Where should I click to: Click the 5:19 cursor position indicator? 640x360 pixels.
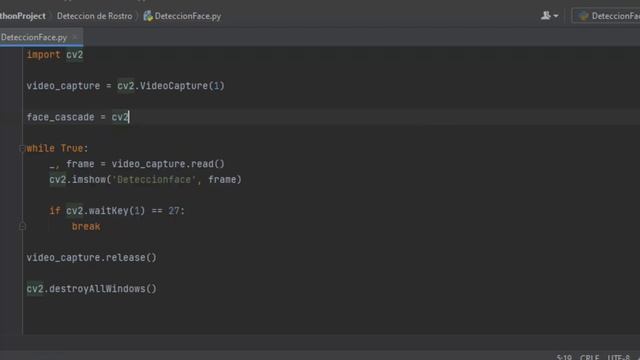(564, 357)
